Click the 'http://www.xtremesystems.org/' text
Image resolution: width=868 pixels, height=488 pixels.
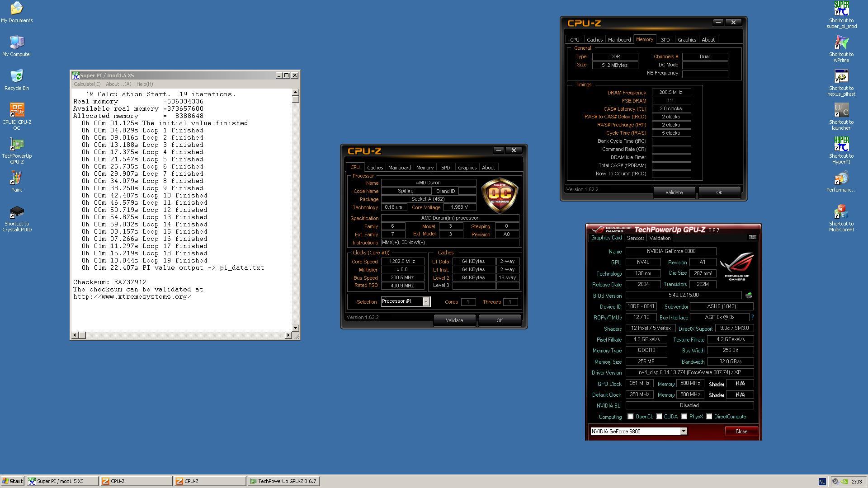(x=132, y=296)
